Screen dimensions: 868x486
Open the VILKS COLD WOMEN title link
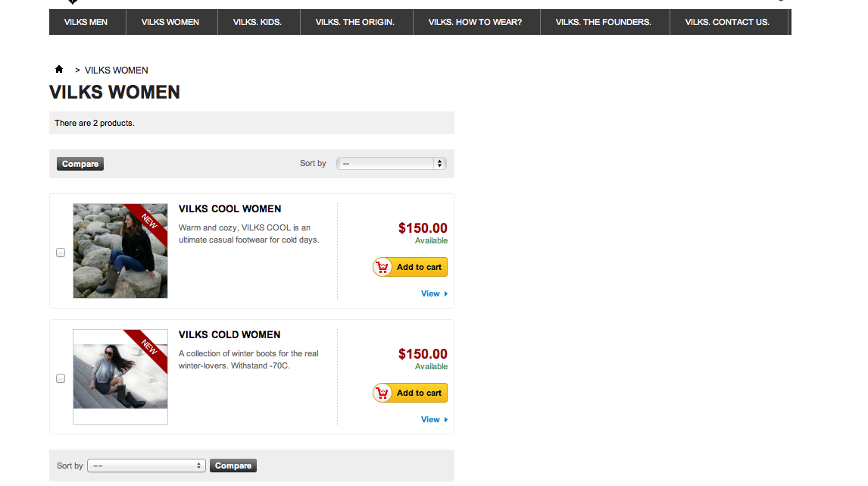pos(229,334)
